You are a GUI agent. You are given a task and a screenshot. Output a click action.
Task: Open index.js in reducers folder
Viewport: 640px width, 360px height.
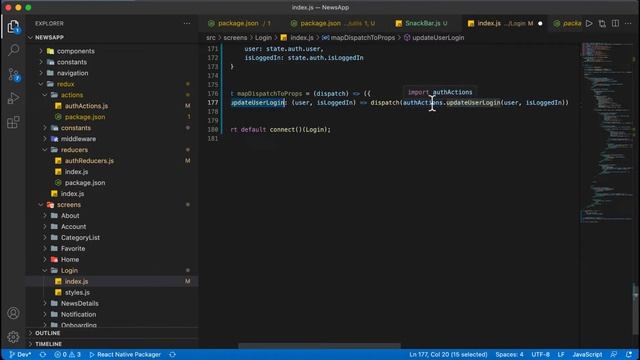tap(76, 172)
